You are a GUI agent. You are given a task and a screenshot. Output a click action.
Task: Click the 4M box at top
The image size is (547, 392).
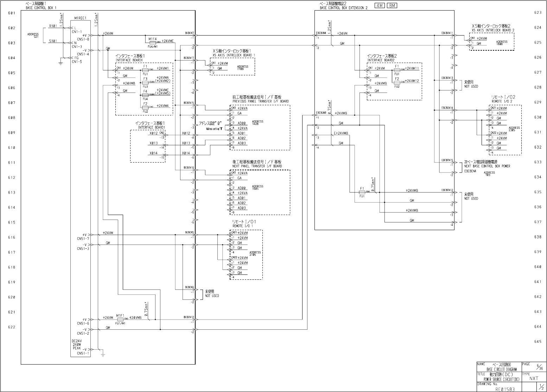[x=380, y=6]
